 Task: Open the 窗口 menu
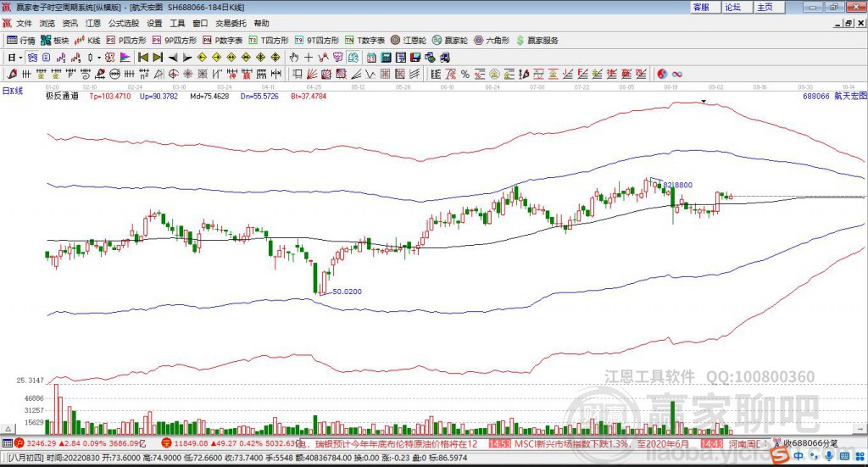pos(200,23)
